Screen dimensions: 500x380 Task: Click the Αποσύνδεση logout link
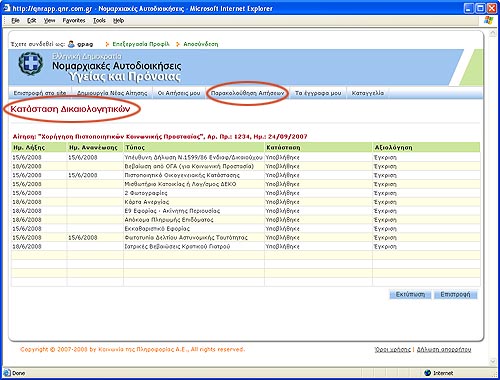tap(201, 44)
